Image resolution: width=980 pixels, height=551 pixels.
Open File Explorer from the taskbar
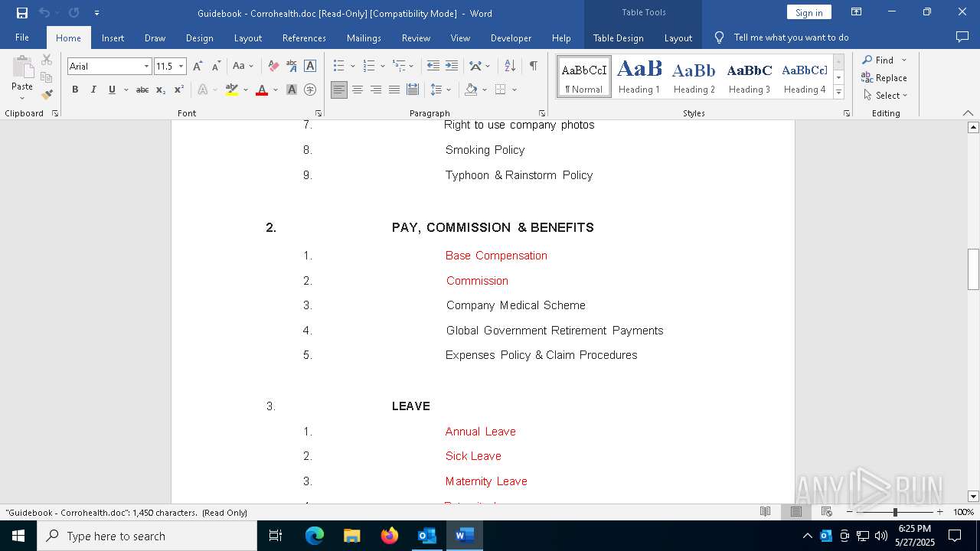click(x=352, y=536)
